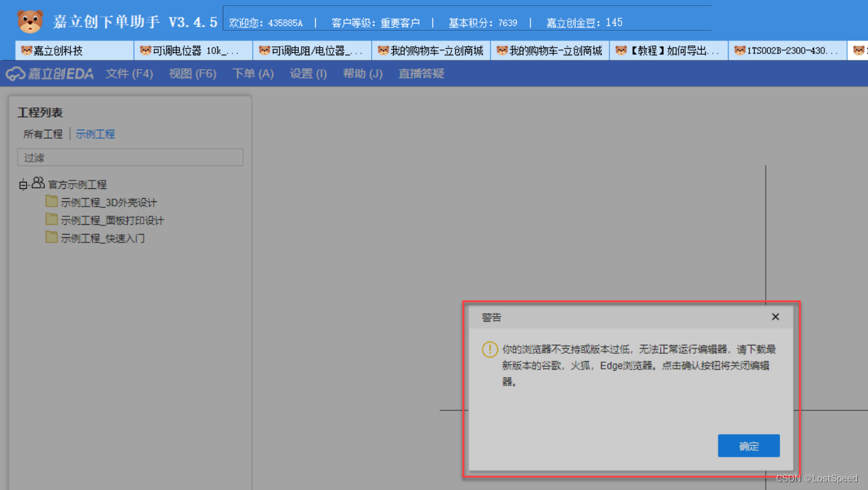
Task: Collapse the 官方示例工程 tree node
Action: click(x=23, y=185)
